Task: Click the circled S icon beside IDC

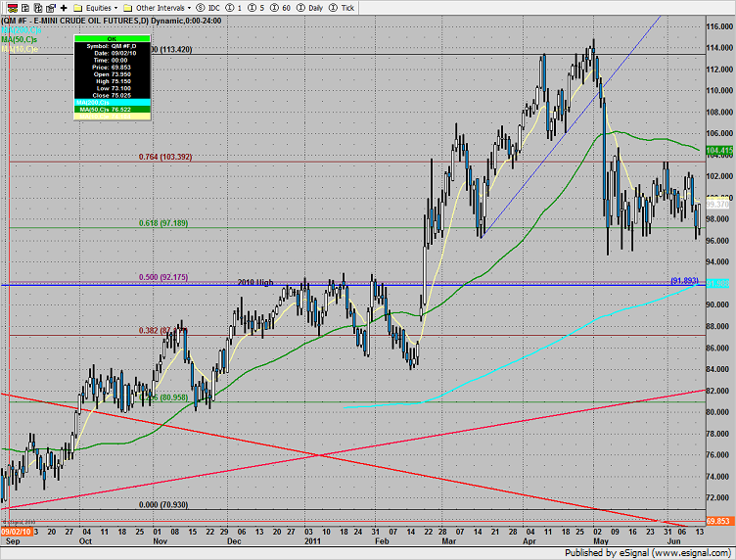Action: click(x=201, y=8)
